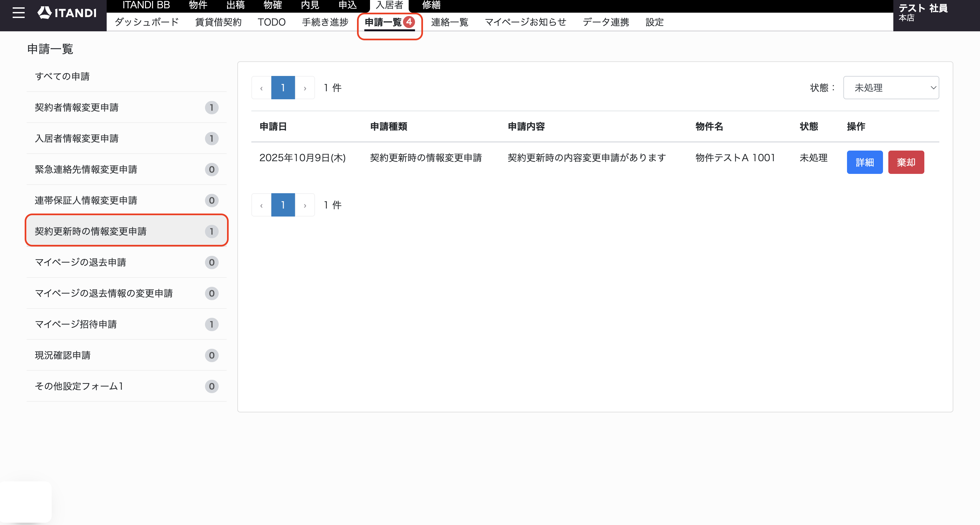Select マイページの退去情報の変更申請 category
980x525 pixels.
coord(127,293)
